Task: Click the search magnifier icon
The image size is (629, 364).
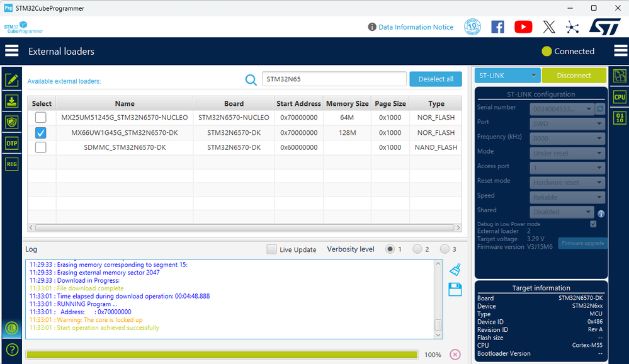Action: point(251,79)
